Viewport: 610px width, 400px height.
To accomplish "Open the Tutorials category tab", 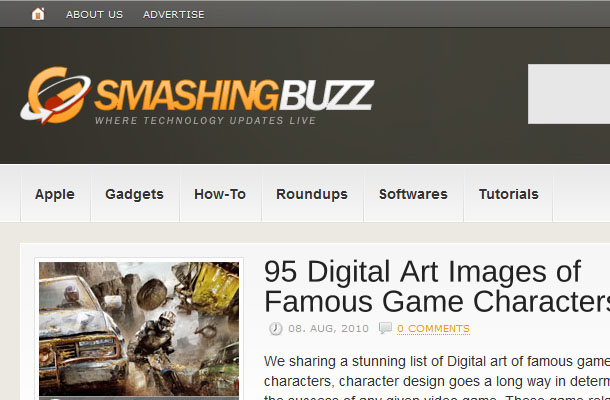I will (508, 194).
